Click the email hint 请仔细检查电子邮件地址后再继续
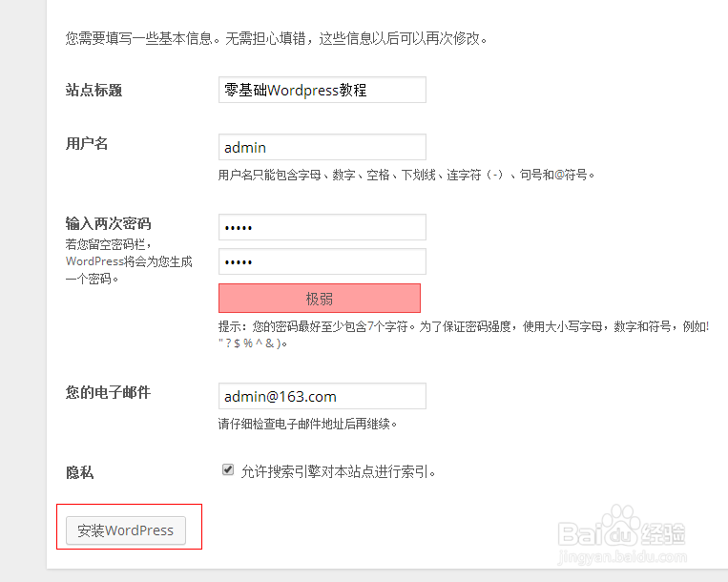The width and height of the screenshot is (728, 582). coord(307,424)
